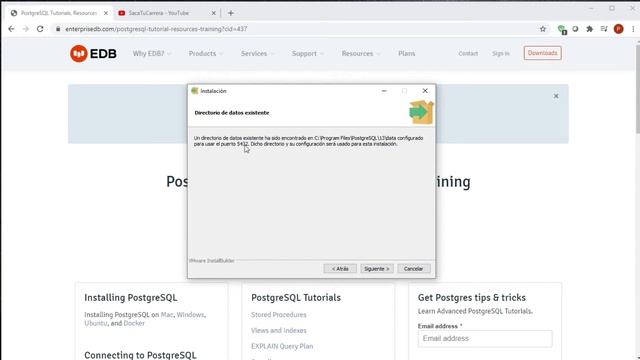Screen dimensions: 640x360
Task: Open the Docker installation link
Action: 134,323
